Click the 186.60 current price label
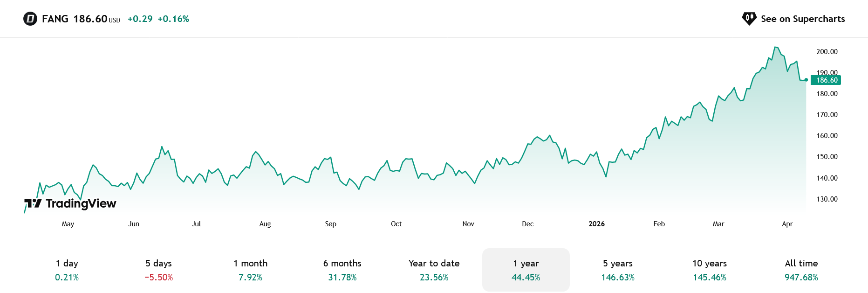Screen dimensions: 868x293 coord(827,80)
